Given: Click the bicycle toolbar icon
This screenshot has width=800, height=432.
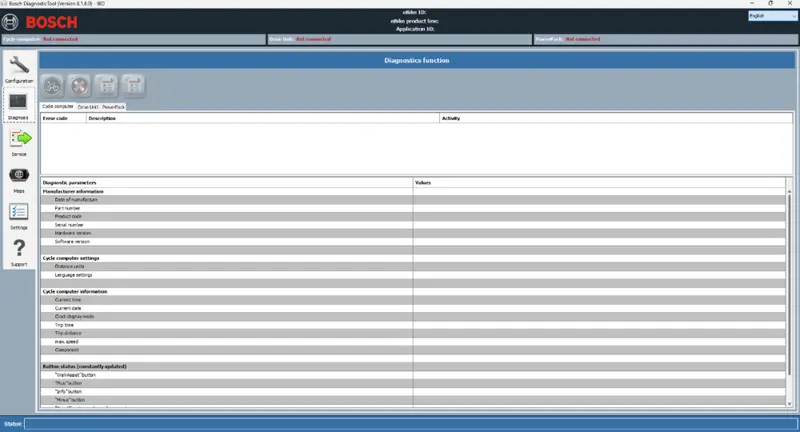Looking at the screenshot, I should coord(52,86).
